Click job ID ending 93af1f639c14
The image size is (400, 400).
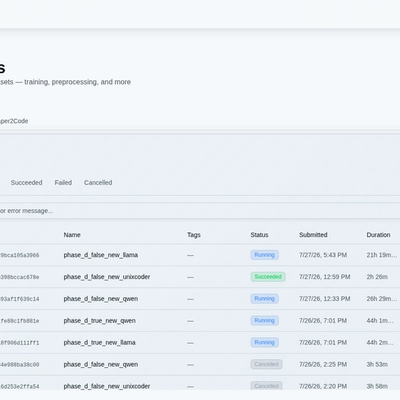[x=19, y=299]
